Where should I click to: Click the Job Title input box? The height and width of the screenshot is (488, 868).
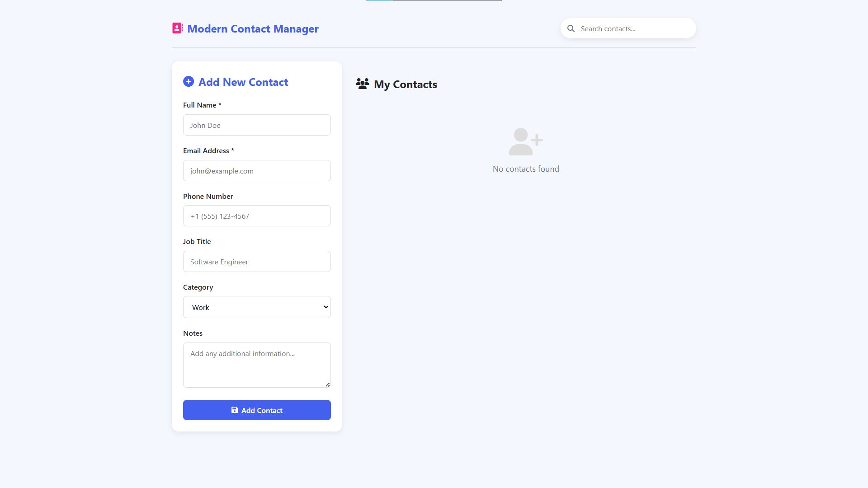(x=257, y=262)
